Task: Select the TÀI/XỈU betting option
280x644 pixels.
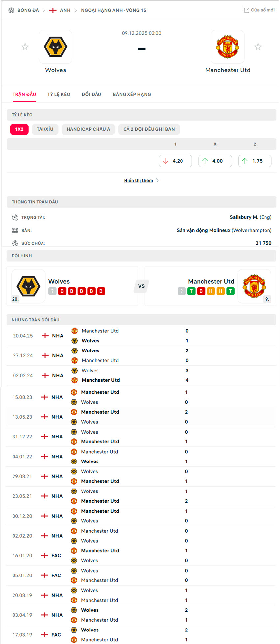Action: pyautogui.click(x=45, y=129)
